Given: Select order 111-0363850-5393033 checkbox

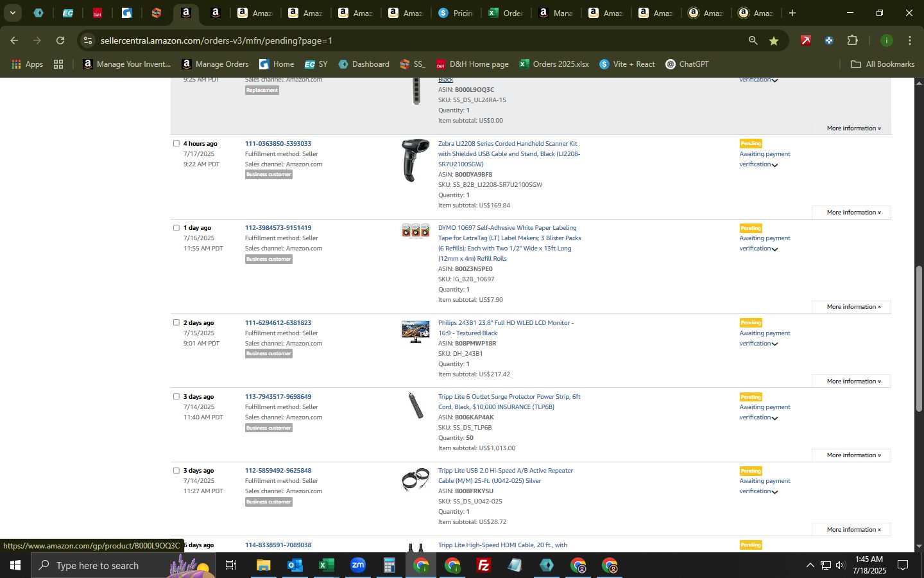Looking at the screenshot, I should coord(176,143).
